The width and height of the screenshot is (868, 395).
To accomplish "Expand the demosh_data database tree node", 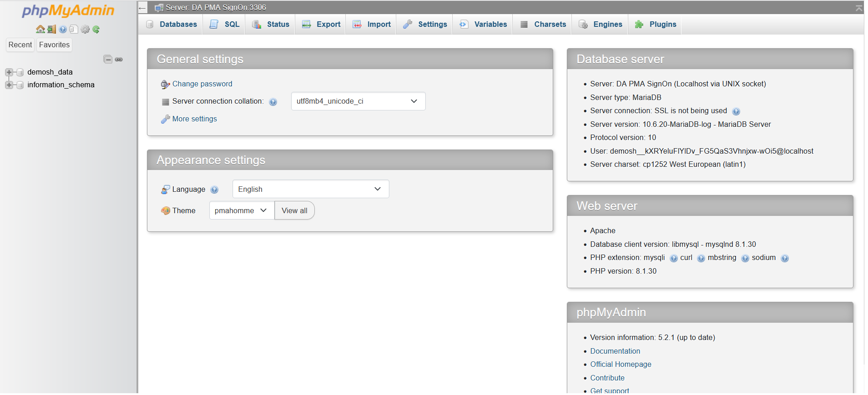I will point(9,72).
